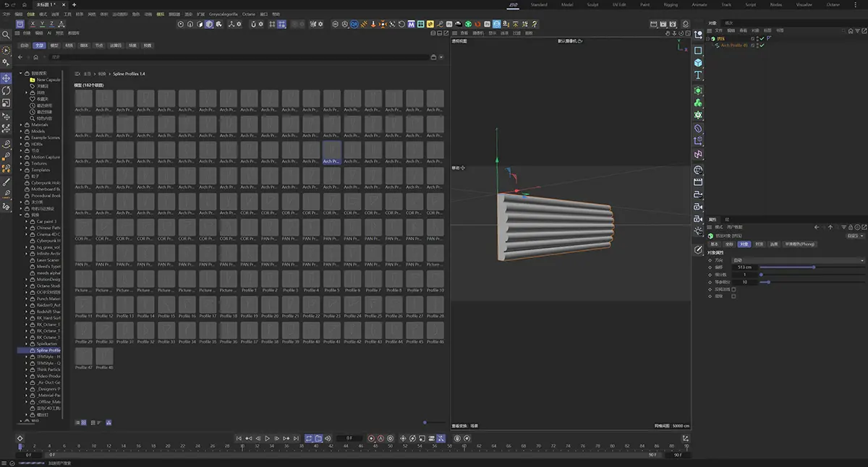Select the Move tool in left toolbar
The width and height of the screenshot is (868, 467).
[x=7, y=78]
